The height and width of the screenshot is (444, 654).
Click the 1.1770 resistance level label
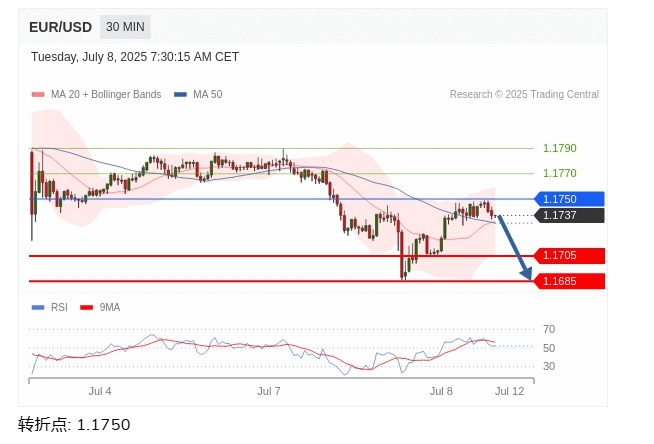[559, 173]
